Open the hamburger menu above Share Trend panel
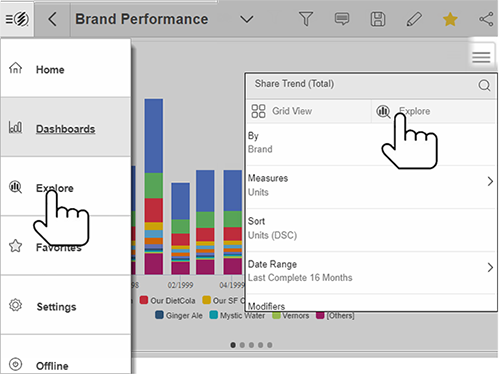Image resolution: width=500 pixels, height=374 pixels. [481, 57]
